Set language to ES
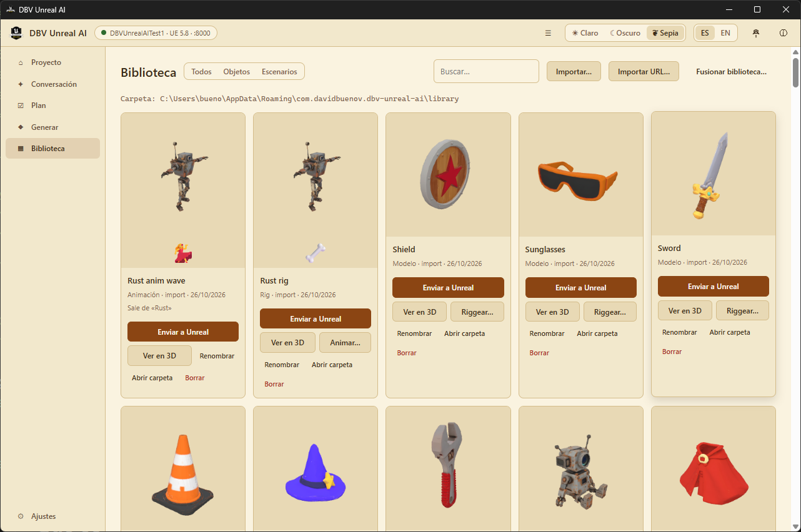801x532 pixels. [x=705, y=33]
